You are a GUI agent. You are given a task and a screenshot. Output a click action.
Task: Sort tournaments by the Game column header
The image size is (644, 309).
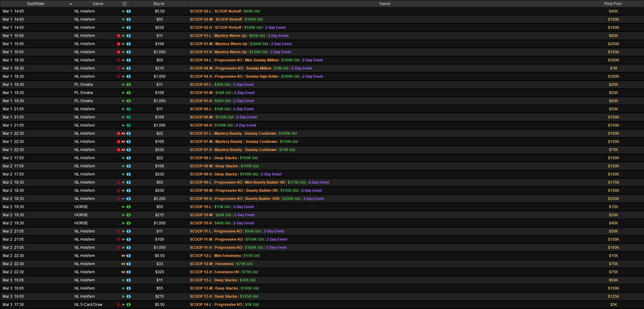[98, 4]
